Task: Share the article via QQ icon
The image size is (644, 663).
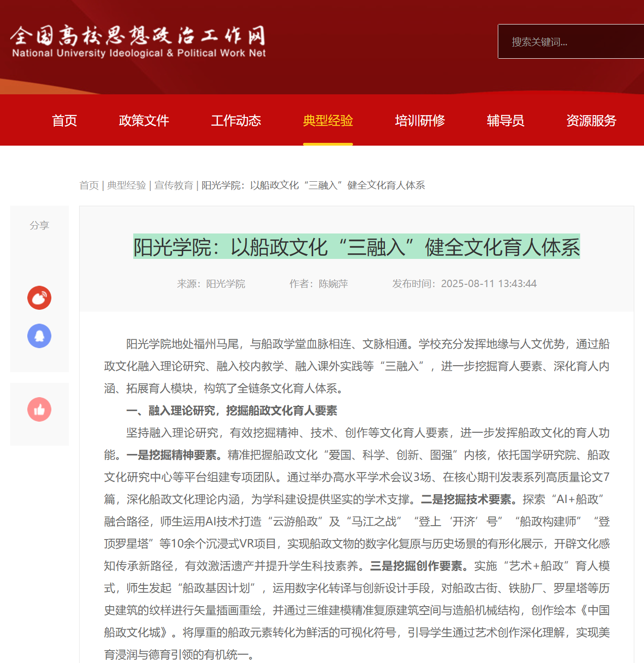Action: [x=39, y=336]
